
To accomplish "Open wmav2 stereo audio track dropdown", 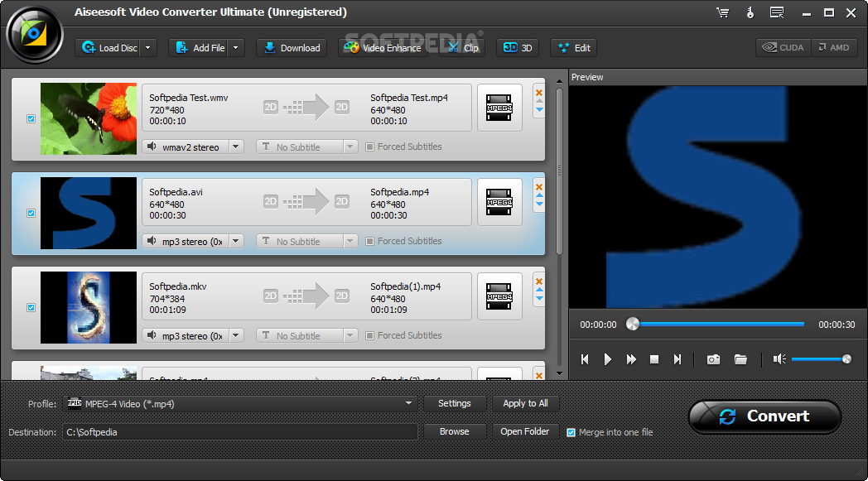I will click(236, 147).
